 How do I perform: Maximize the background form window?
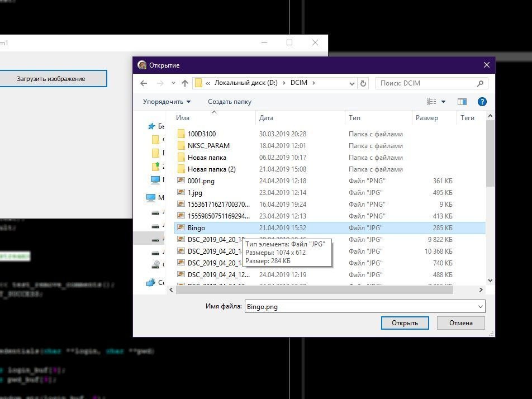(x=289, y=42)
